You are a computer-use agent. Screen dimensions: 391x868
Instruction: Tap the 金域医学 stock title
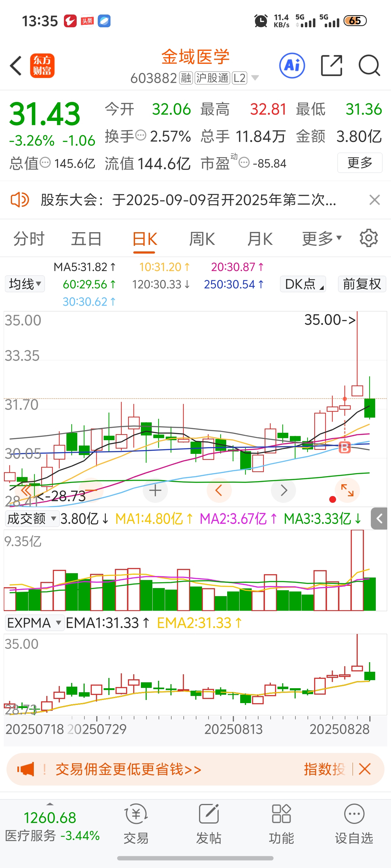tap(196, 57)
